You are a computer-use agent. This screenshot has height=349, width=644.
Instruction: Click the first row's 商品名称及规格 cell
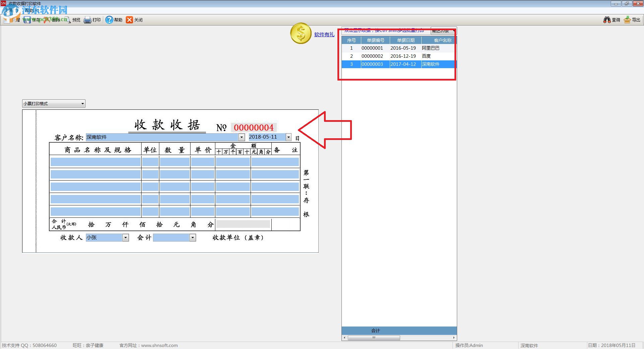96,162
